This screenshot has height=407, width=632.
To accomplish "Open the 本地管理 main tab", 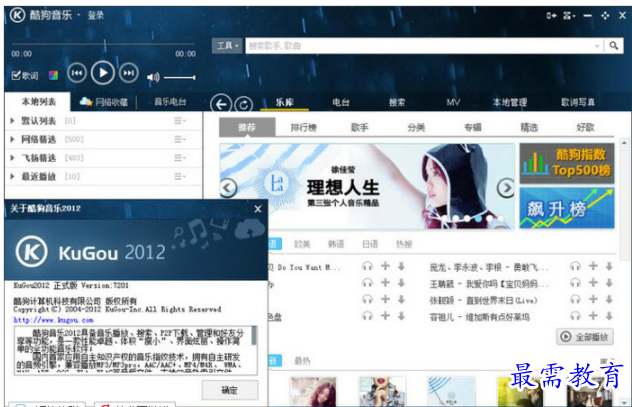I will coord(509,102).
